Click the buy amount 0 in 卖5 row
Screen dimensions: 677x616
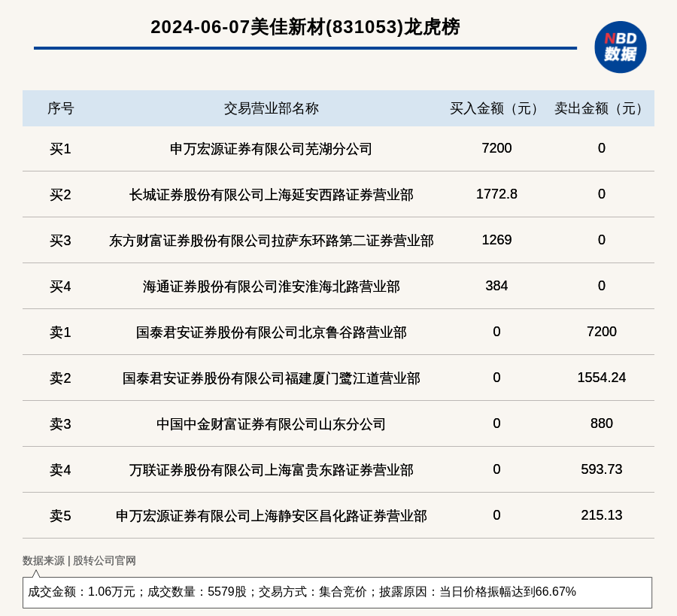pos(496,514)
